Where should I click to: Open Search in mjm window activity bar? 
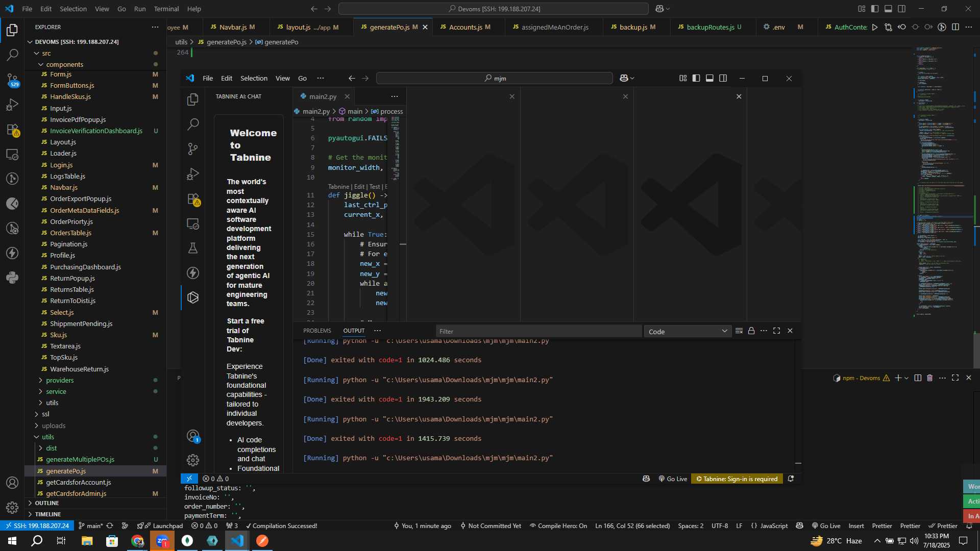[x=193, y=124]
